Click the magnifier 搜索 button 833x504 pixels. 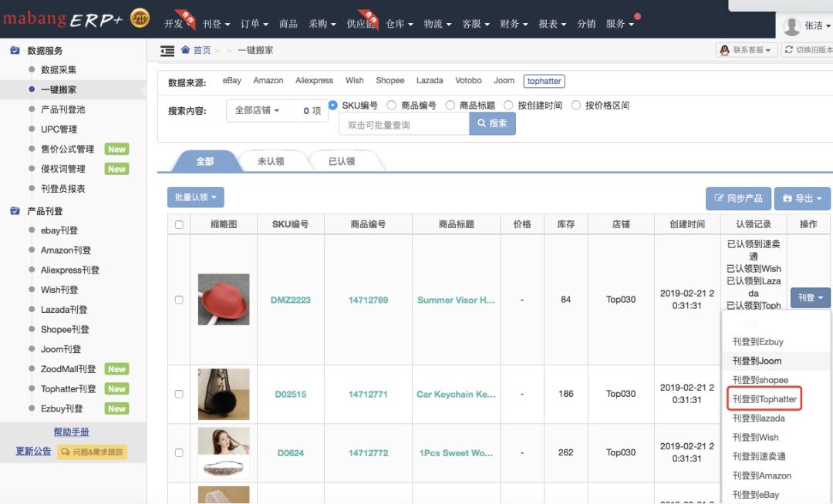tap(492, 123)
